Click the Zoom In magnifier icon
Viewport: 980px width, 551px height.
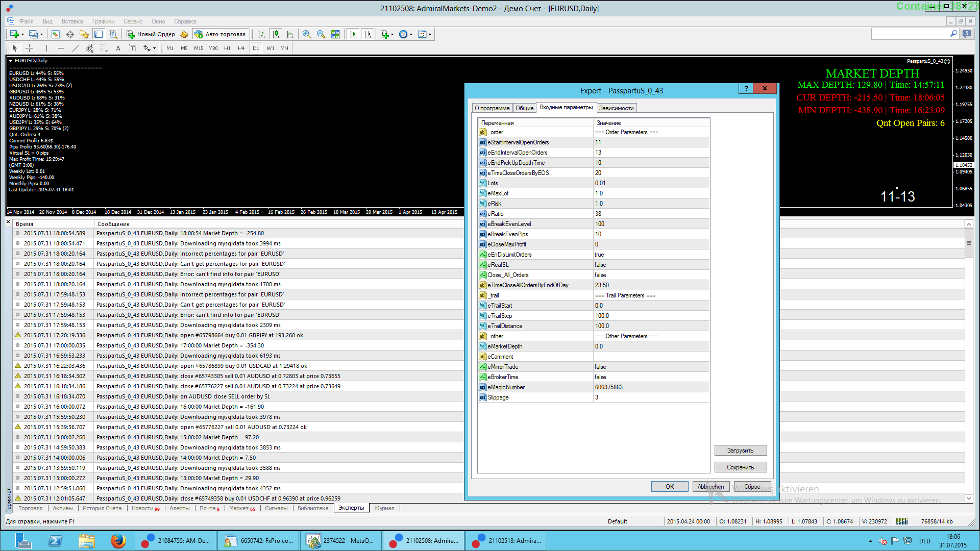pos(306,34)
